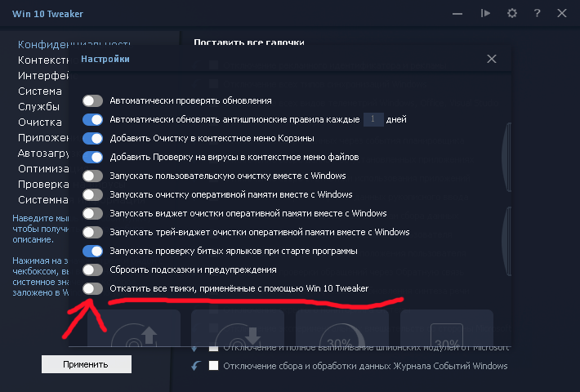Image resolution: width=580 pixels, height=392 pixels.
Task: Open the Автозагрузка section in sidebar
Action: (43, 153)
